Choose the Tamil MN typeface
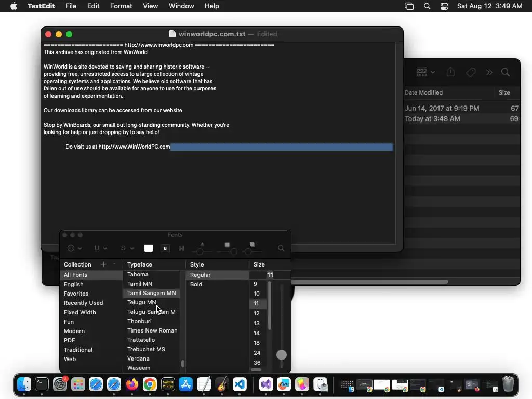 (152, 284)
